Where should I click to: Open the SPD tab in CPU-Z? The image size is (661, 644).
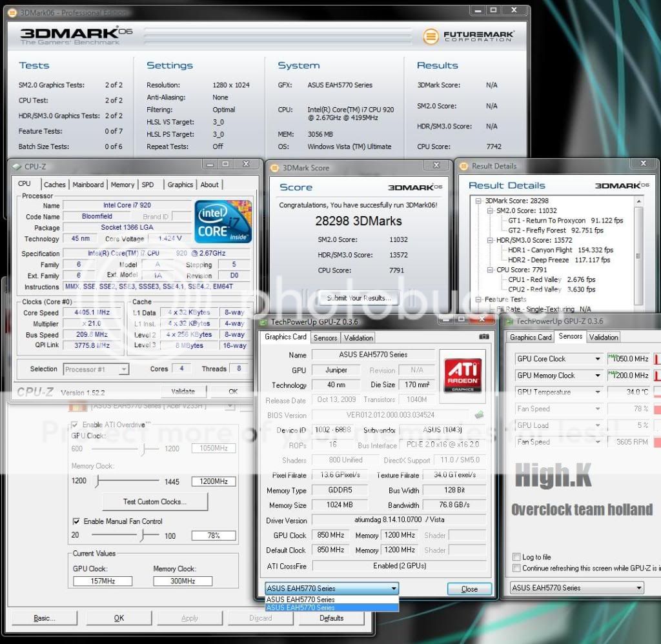coord(148,185)
